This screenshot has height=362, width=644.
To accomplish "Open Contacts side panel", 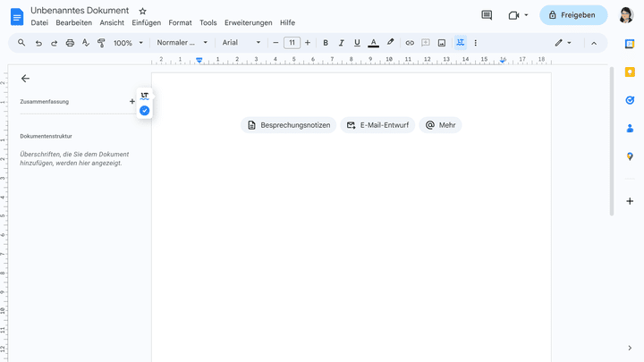I will point(630,129).
